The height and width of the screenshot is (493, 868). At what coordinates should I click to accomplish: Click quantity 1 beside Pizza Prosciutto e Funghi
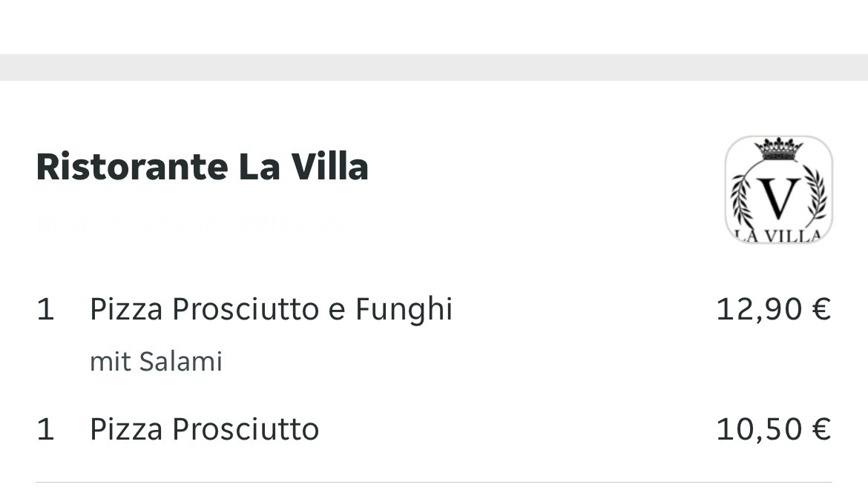click(x=45, y=309)
